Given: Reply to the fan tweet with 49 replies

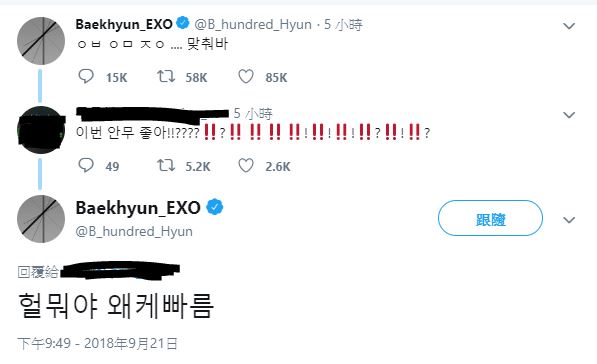Looking at the screenshot, I should (x=86, y=166).
